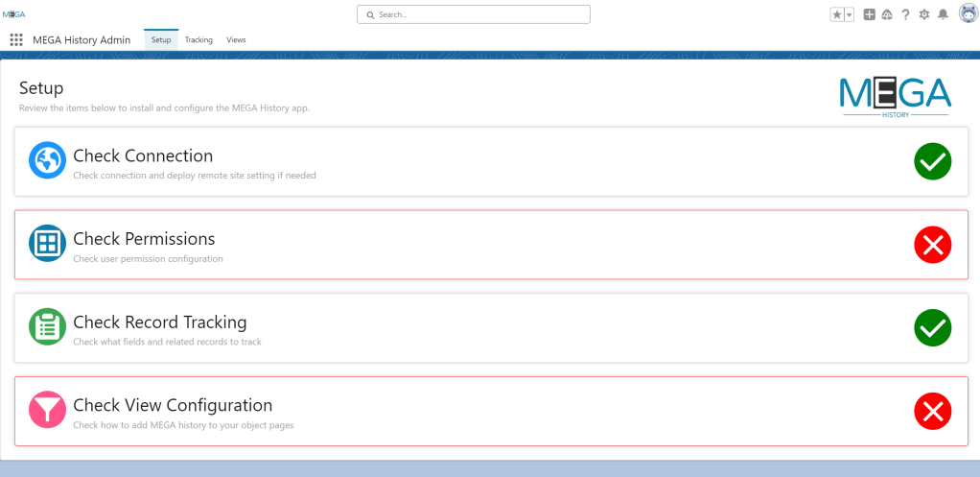Click the Check Record Tracking clipboard icon
The image size is (980, 477).
[47, 327]
